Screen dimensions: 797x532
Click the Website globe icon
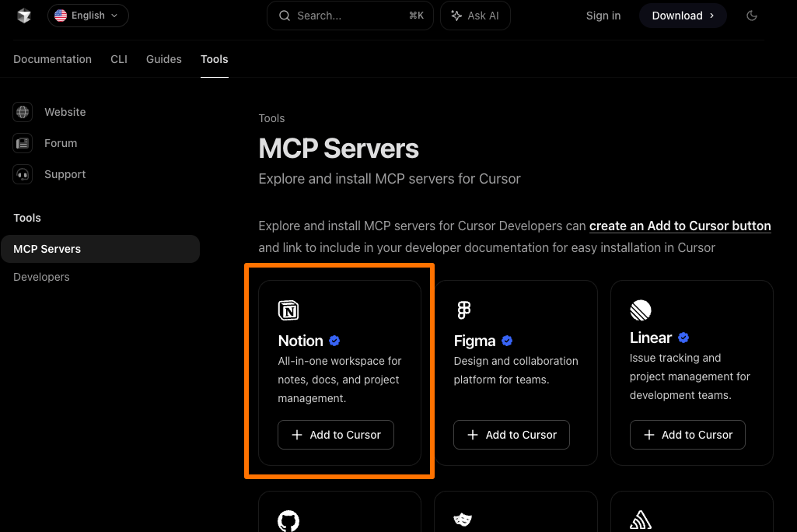(23, 112)
